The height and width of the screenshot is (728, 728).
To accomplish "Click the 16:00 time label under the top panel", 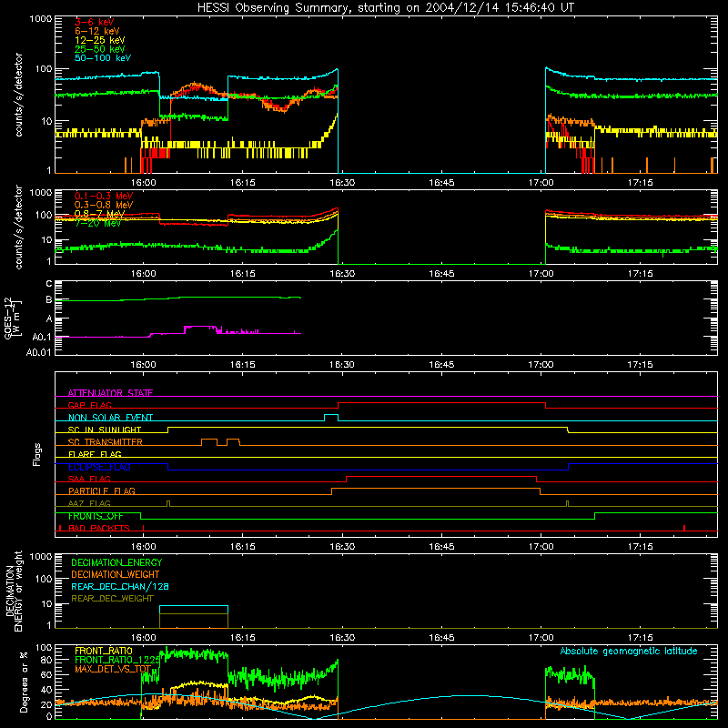I will [144, 183].
